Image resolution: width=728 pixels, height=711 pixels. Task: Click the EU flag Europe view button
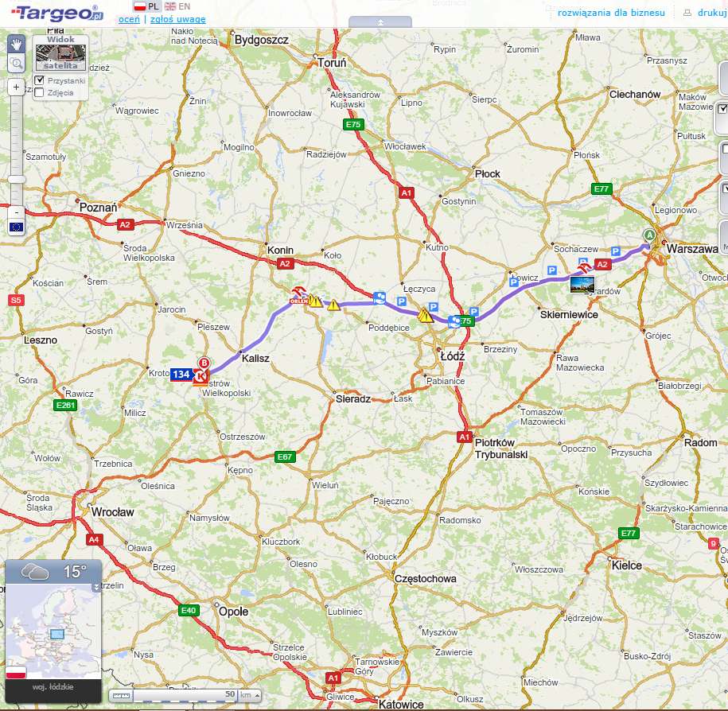(x=16, y=227)
